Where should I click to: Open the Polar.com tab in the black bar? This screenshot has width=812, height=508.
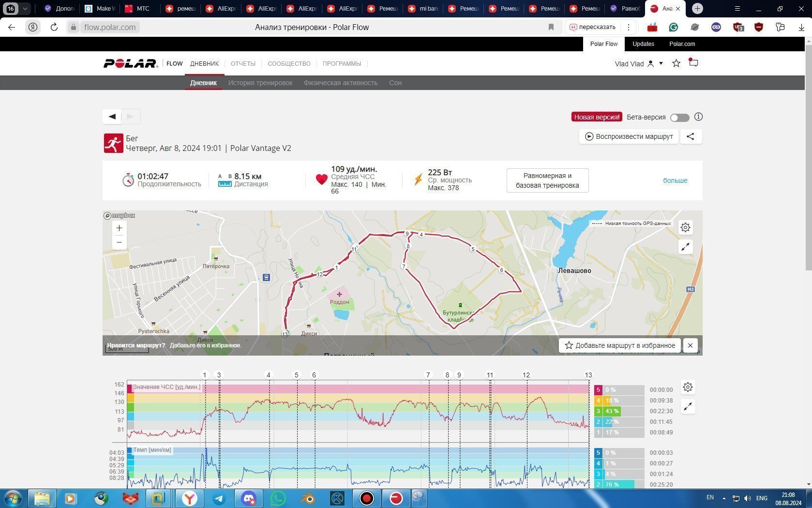tap(682, 44)
